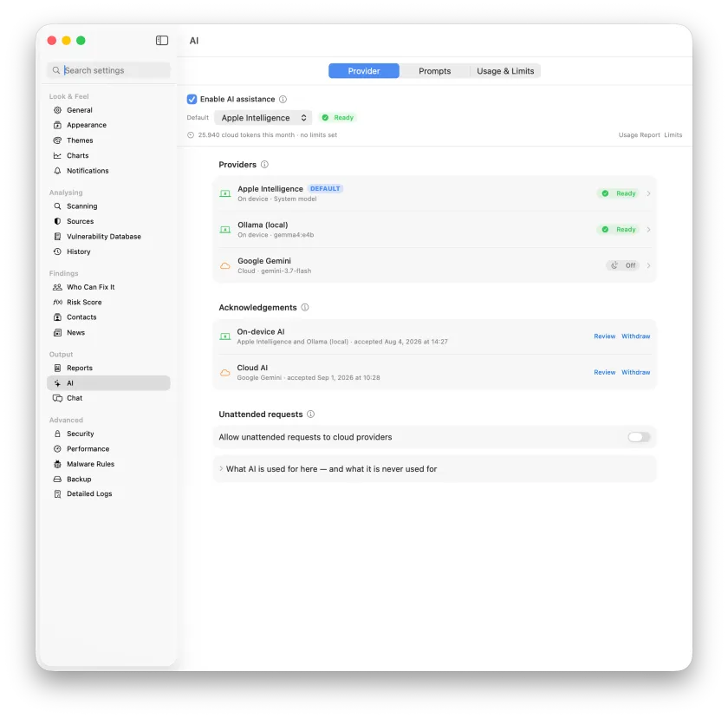Open the Default provider Apple Intelligence dropdown
Screen dimensions: 728x718
263,118
